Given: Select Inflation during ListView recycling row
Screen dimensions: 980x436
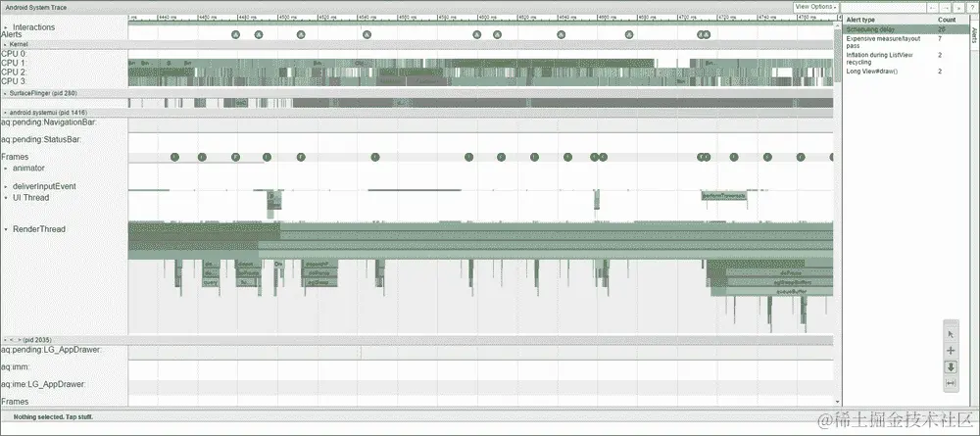Looking at the screenshot, I should [905, 59].
